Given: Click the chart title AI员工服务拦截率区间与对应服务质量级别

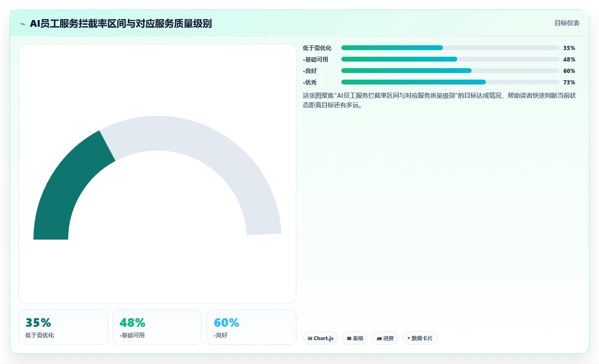Looking at the screenshot, I should tap(121, 23).
